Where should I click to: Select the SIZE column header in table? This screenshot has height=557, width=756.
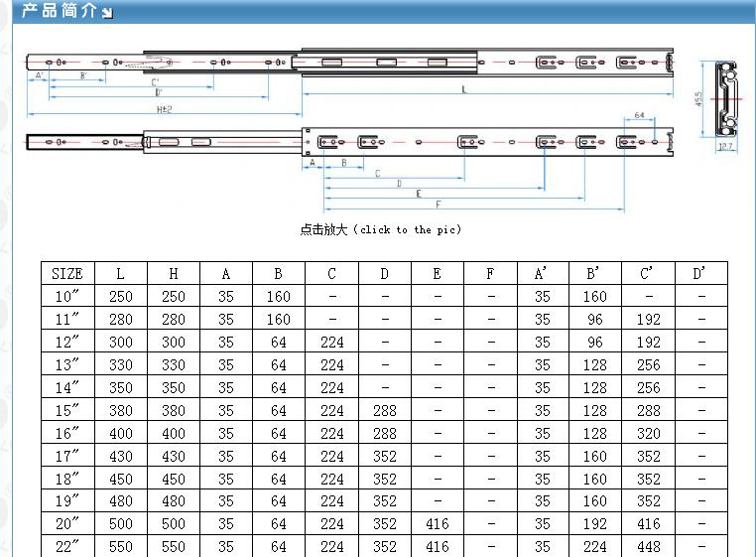click(x=67, y=273)
